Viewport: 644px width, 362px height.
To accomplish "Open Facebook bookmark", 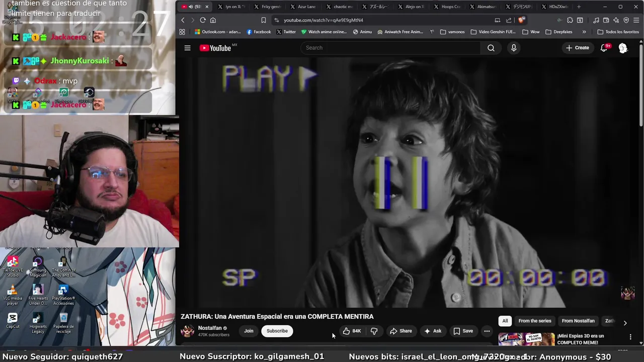I will click(x=259, y=32).
